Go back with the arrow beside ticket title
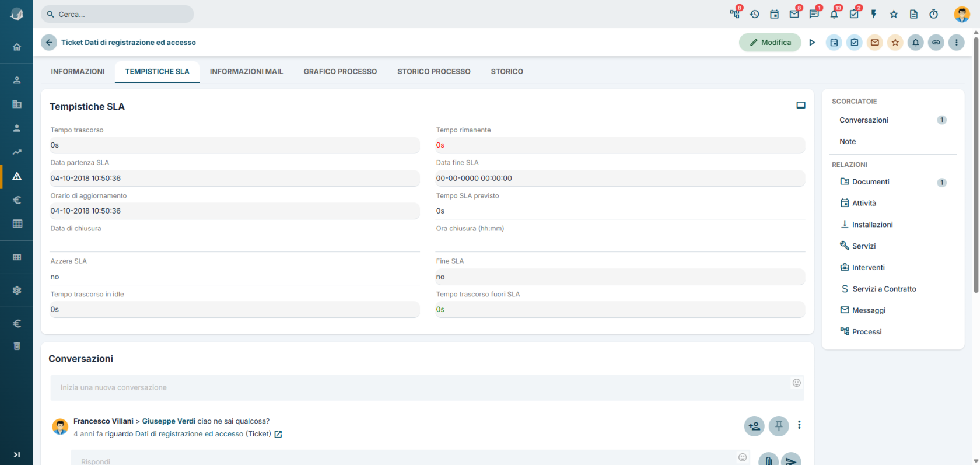980x465 pixels. click(x=49, y=42)
